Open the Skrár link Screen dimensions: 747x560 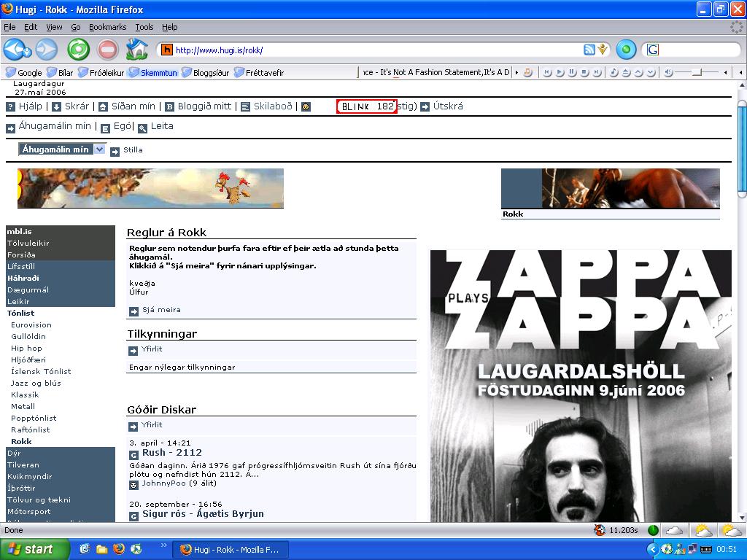point(77,106)
